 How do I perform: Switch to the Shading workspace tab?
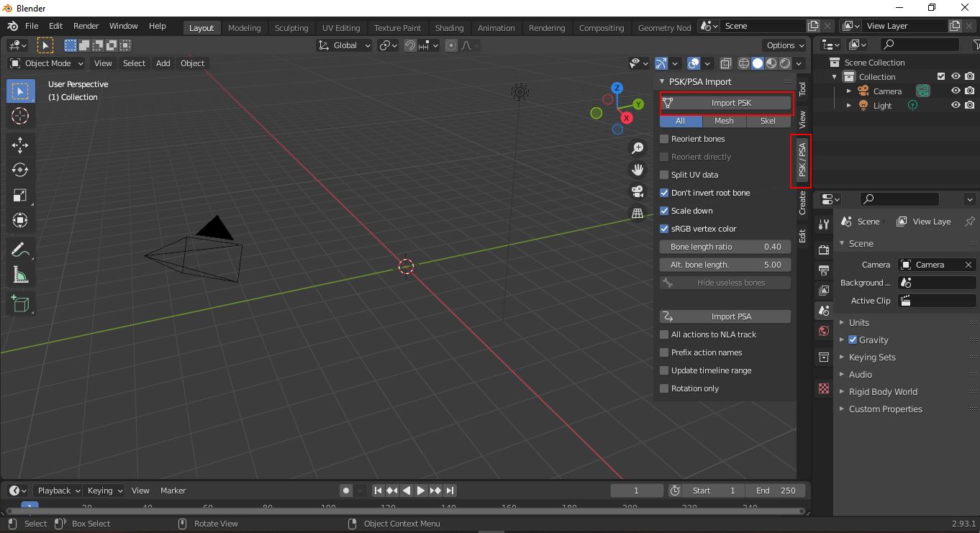(449, 28)
